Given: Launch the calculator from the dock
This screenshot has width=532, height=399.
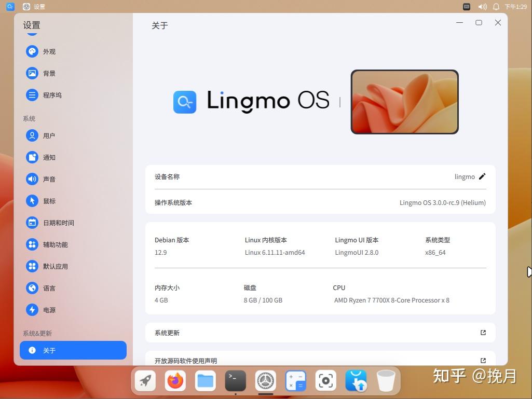Looking at the screenshot, I should tap(296, 380).
